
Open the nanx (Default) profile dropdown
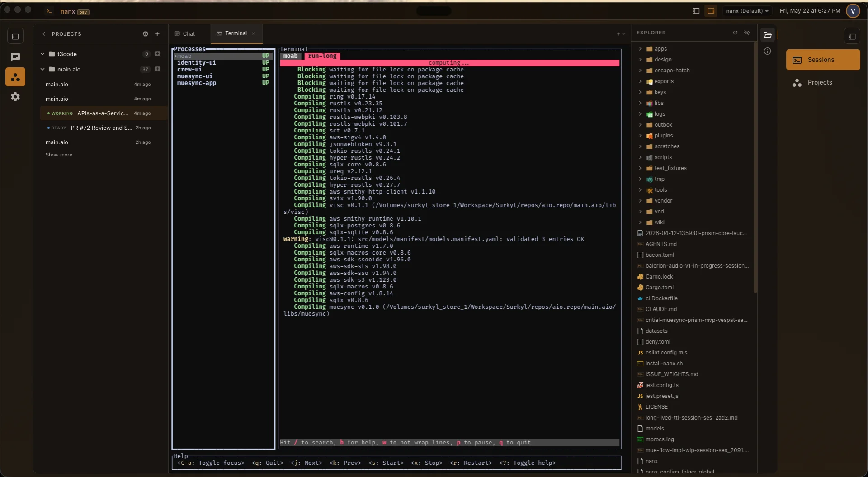click(x=747, y=11)
